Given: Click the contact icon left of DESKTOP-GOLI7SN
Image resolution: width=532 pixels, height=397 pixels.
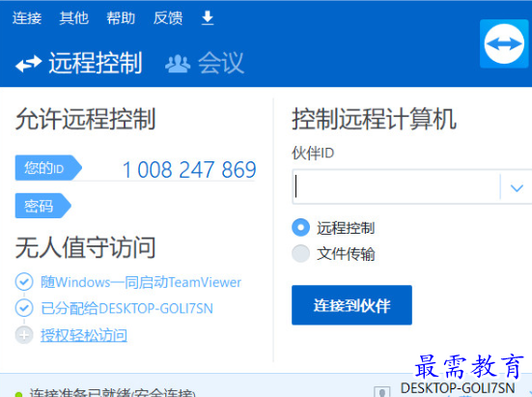Looking at the screenshot, I should pyautogui.click(x=381, y=391).
